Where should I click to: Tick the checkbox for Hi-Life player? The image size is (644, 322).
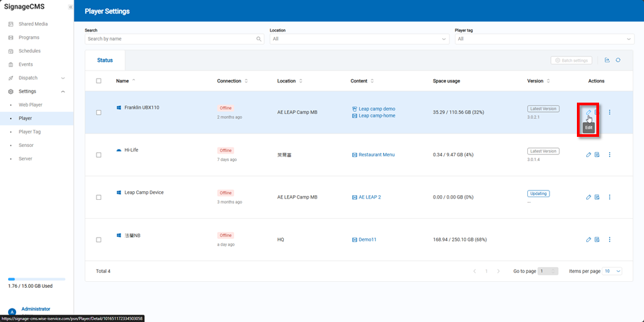99,155
